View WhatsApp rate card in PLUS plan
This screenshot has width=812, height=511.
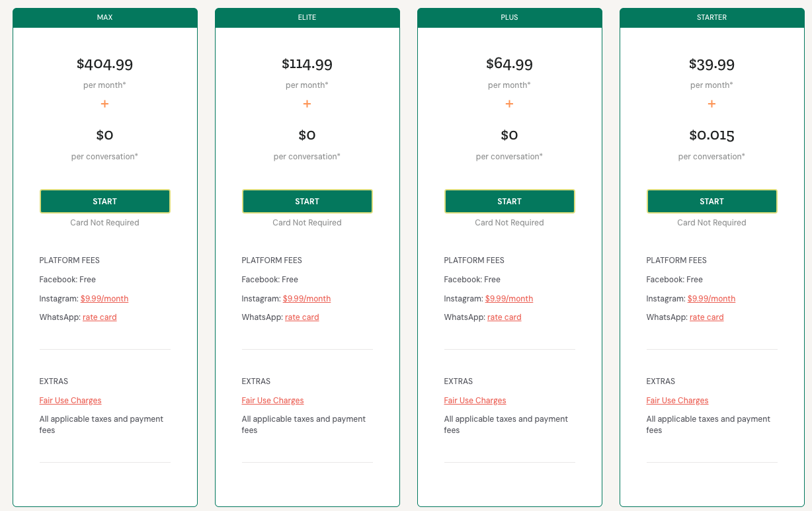[x=505, y=317]
